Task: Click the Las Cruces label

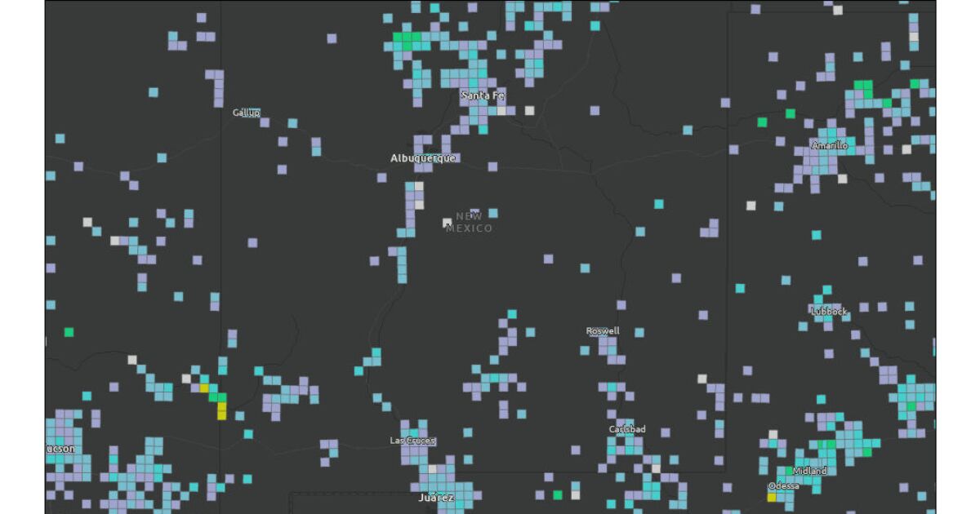Action: click(x=412, y=441)
